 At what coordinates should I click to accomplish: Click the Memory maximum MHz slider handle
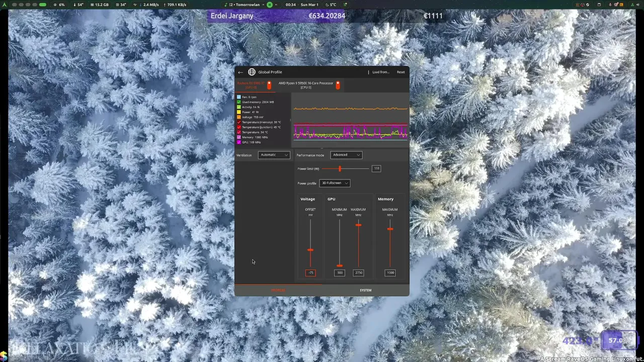(x=390, y=229)
